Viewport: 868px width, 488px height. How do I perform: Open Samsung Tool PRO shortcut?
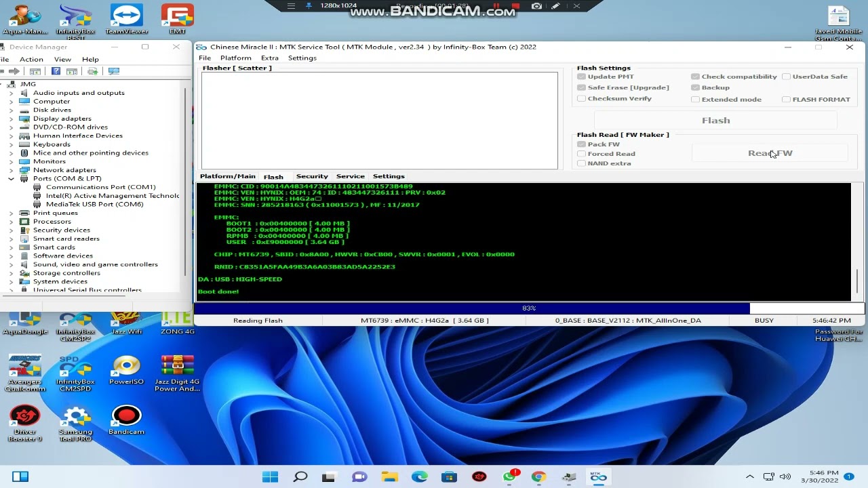75,424
